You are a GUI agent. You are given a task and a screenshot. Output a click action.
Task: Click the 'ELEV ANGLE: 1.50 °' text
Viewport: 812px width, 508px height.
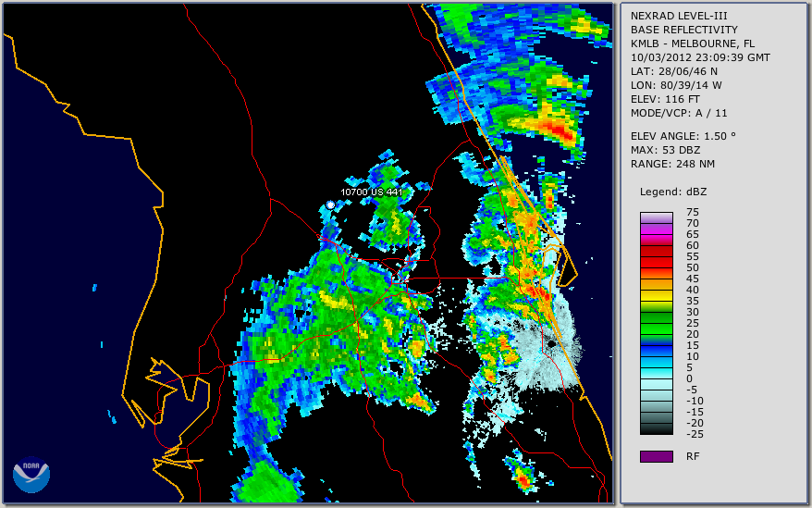(683, 136)
